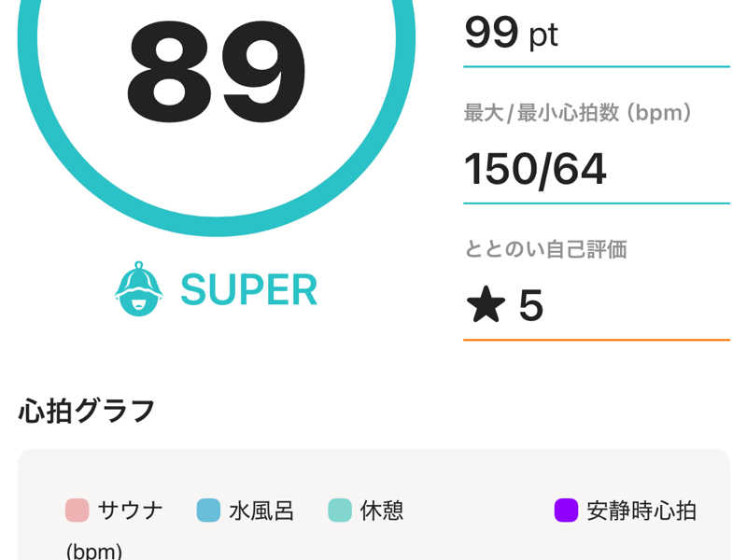Tap the 休憩 legend label

382,511
